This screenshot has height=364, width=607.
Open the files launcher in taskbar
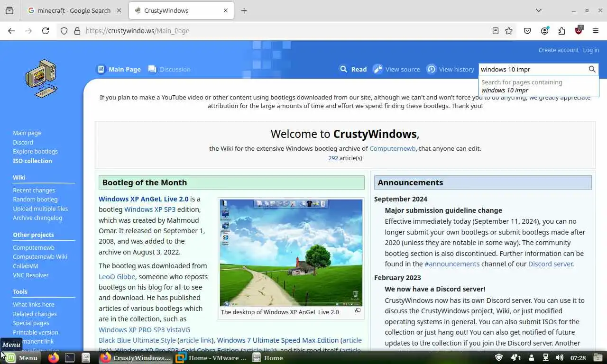click(86, 358)
